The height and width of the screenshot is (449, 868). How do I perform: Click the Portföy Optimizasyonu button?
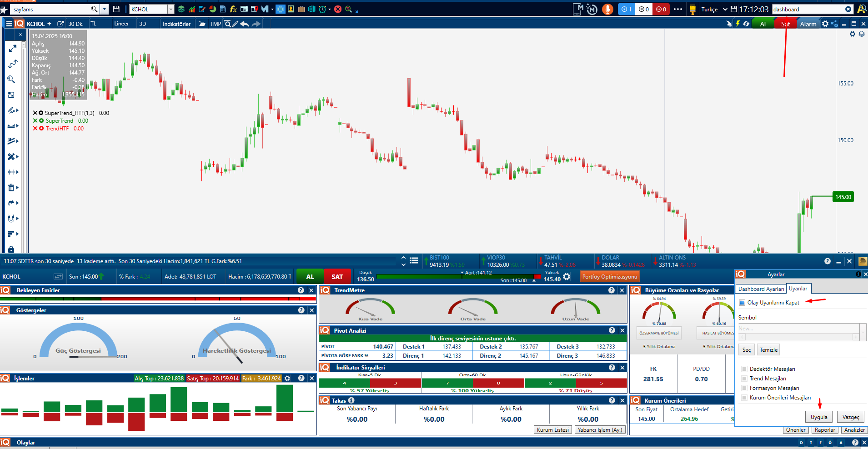(610, 277)
